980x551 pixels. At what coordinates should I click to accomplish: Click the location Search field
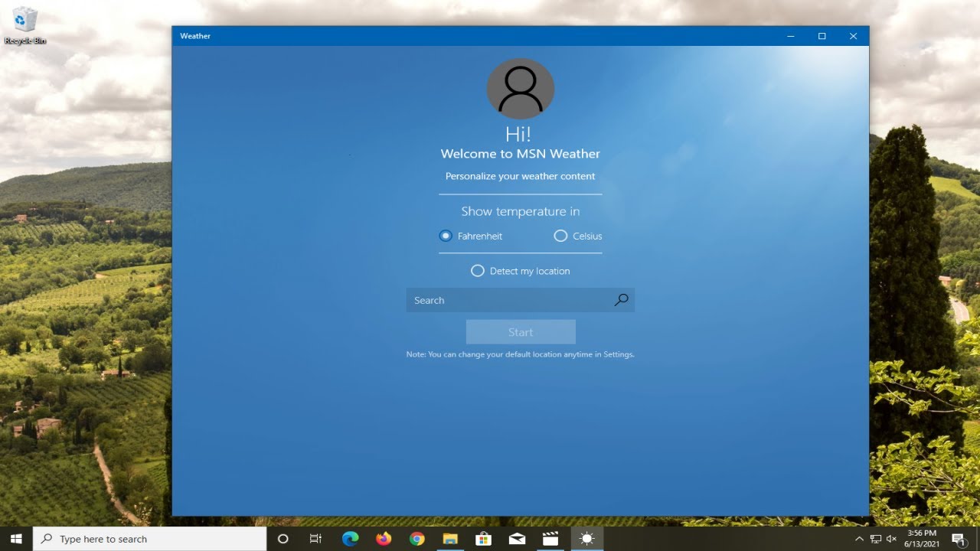click(x=521, y=300)
